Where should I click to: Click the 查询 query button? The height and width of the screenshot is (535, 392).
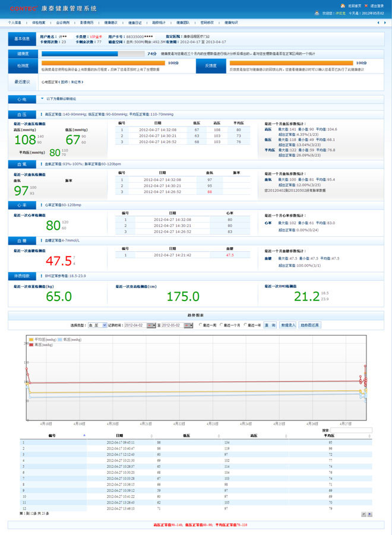[270, 325]
